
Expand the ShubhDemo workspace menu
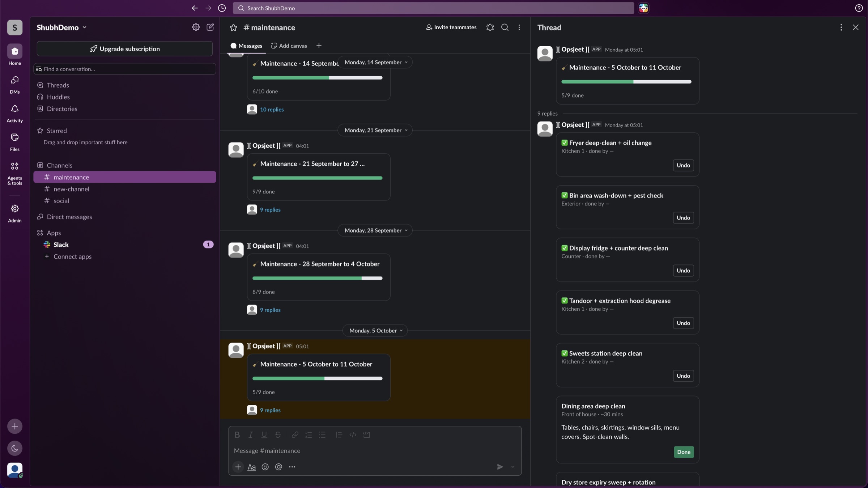click(x=61, y=27)
